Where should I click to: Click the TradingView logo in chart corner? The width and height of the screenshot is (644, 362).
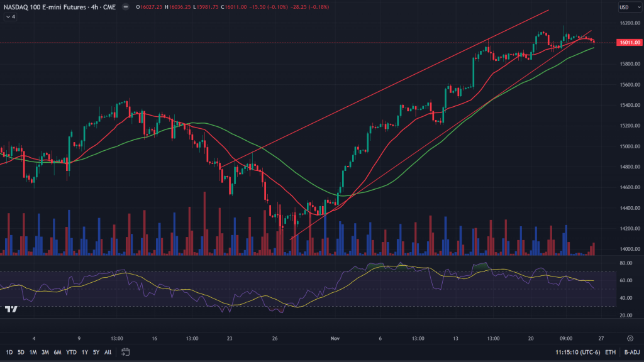(x=11, y=309)
